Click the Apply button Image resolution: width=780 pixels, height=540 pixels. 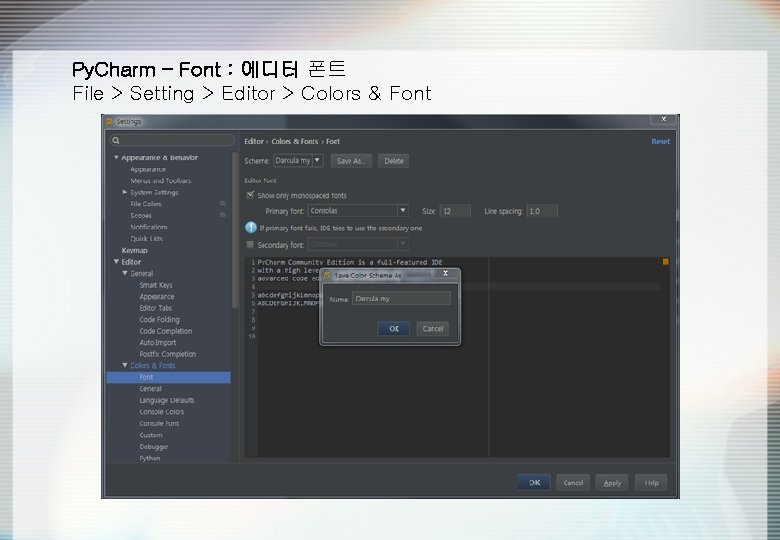[x=612, y=482]
